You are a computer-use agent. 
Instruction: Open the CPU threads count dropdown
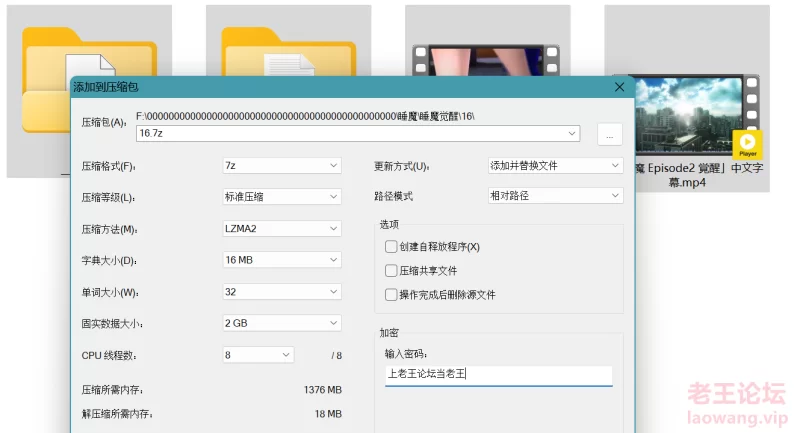coord(258,355)
